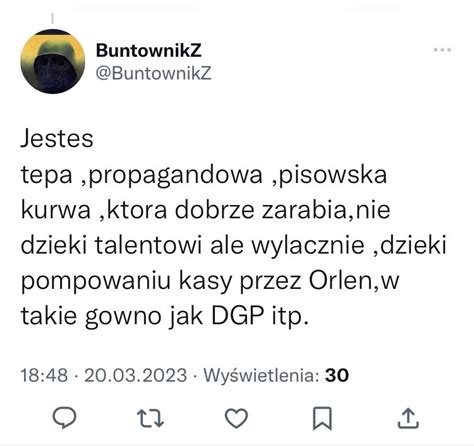Click the 18:48 timestamp
Screen dimensions: 474x446
(44, 375)
